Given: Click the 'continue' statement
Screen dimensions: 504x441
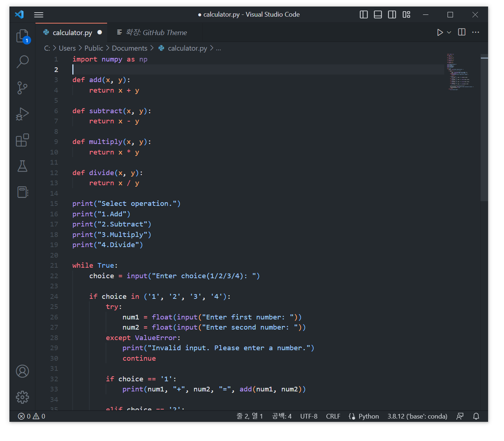Looking at the screenshot, I should [139, 359].
